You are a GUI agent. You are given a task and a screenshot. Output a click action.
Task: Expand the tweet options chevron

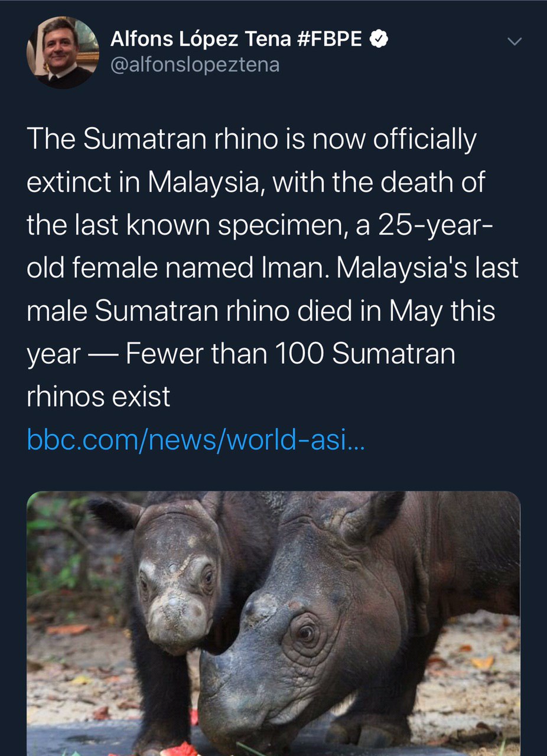[x=515, y=41]
